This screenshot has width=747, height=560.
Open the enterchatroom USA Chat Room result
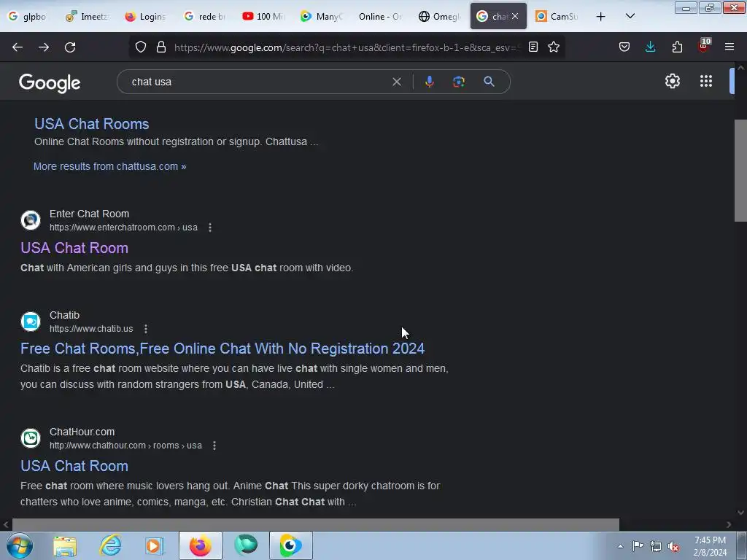[x=74, y=248]
